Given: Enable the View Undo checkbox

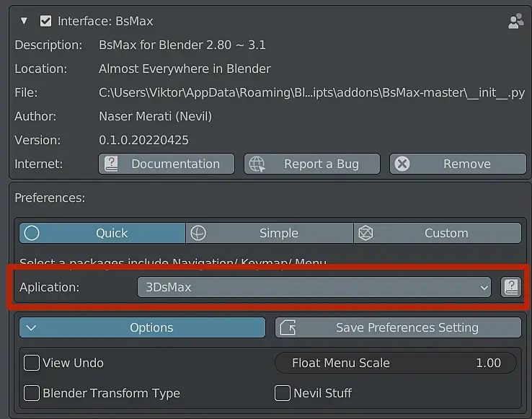Looking at the screenshot, I should tap(32, 363).
